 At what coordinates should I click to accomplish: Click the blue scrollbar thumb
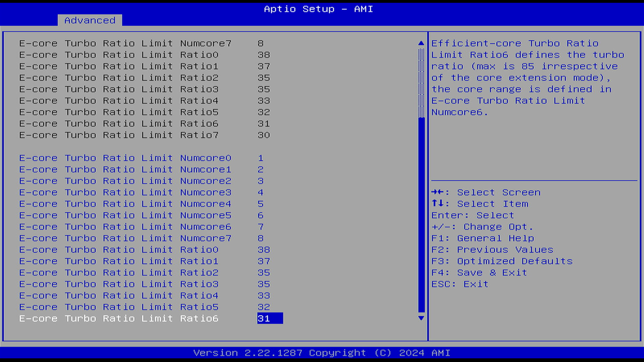(421, 215)
